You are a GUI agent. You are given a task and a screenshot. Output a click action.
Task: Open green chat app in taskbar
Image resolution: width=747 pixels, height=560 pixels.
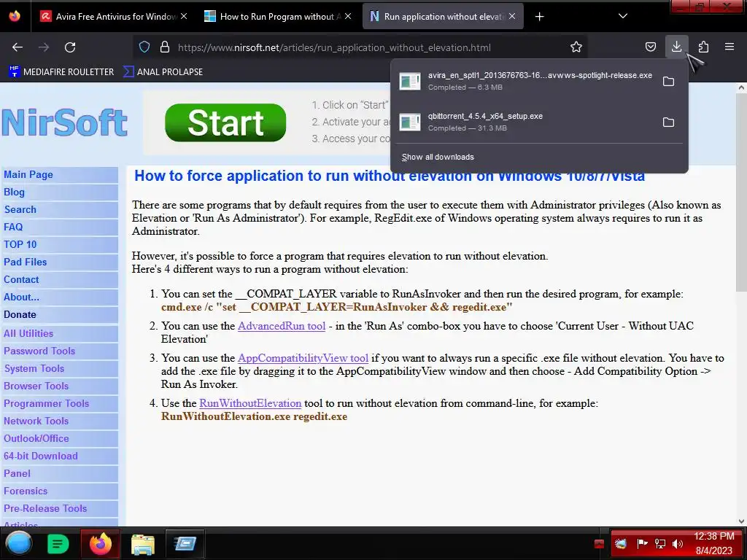tap(58, 544)
